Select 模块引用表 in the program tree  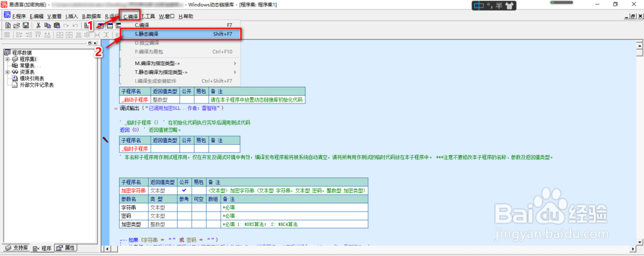coord(32,78)
